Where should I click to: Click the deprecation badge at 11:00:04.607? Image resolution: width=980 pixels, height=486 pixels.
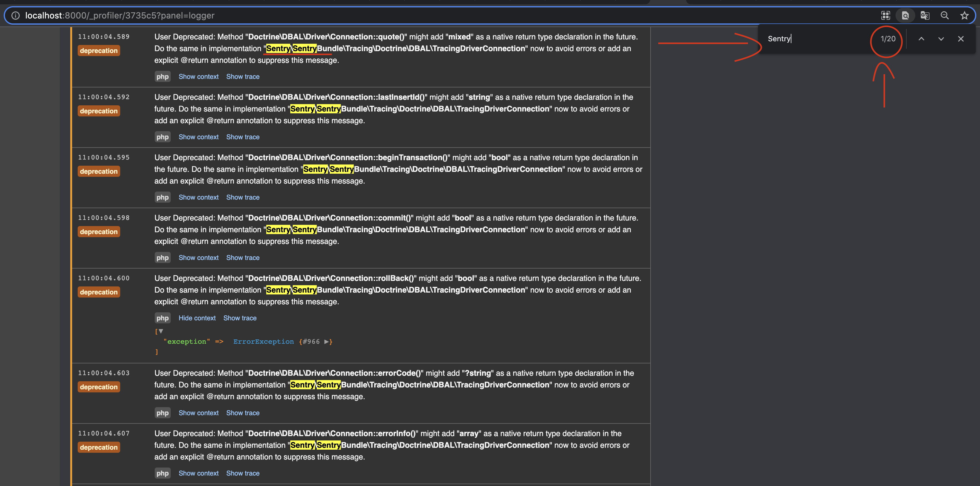click(x=99, y=447)
